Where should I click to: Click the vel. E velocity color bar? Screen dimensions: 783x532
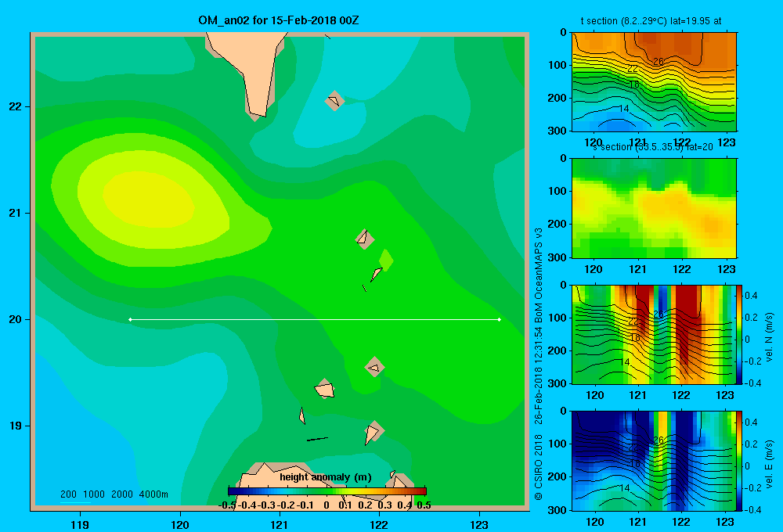coord(740,461)
